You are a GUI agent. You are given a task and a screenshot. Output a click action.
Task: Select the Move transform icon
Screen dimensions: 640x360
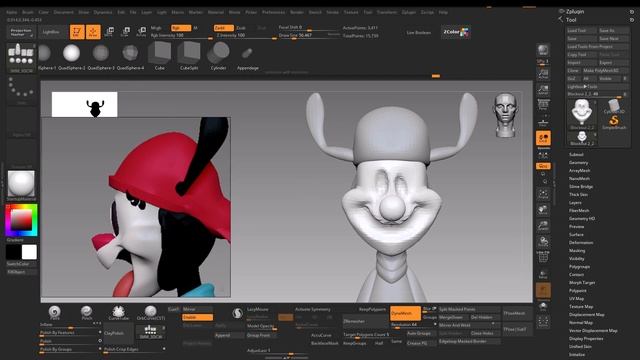click(x=109, y=32)
